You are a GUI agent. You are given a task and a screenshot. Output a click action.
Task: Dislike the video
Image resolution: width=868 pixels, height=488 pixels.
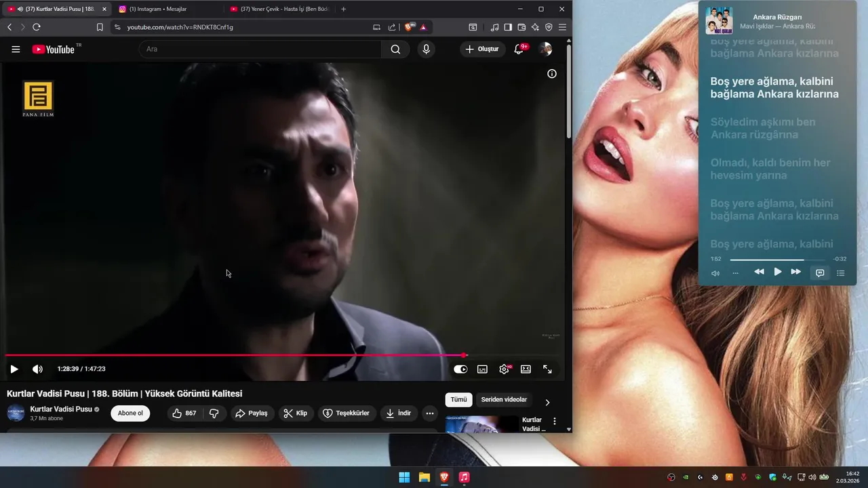pos(214,413)
